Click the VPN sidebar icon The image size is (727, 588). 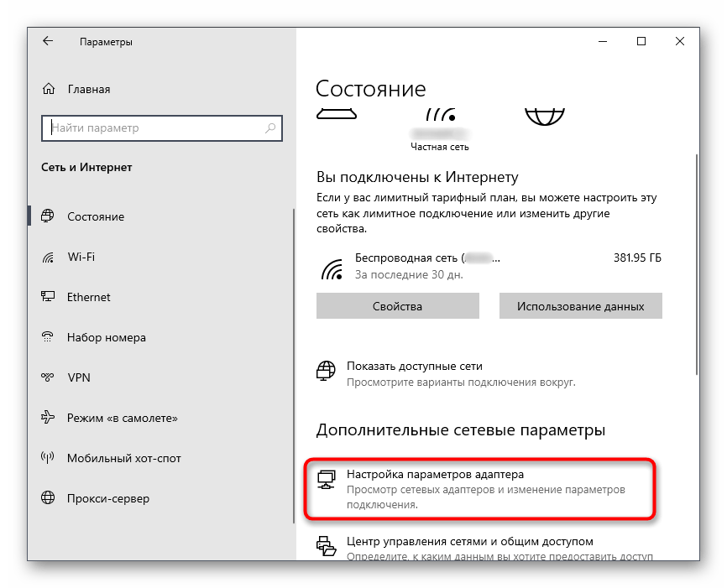point(49,377)
